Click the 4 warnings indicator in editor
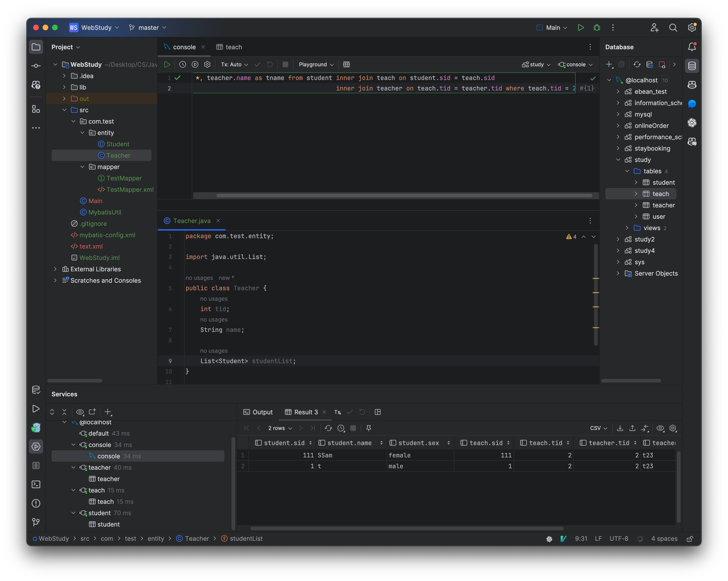The height and width of the screenshot is (581, 728). point(571,237)
